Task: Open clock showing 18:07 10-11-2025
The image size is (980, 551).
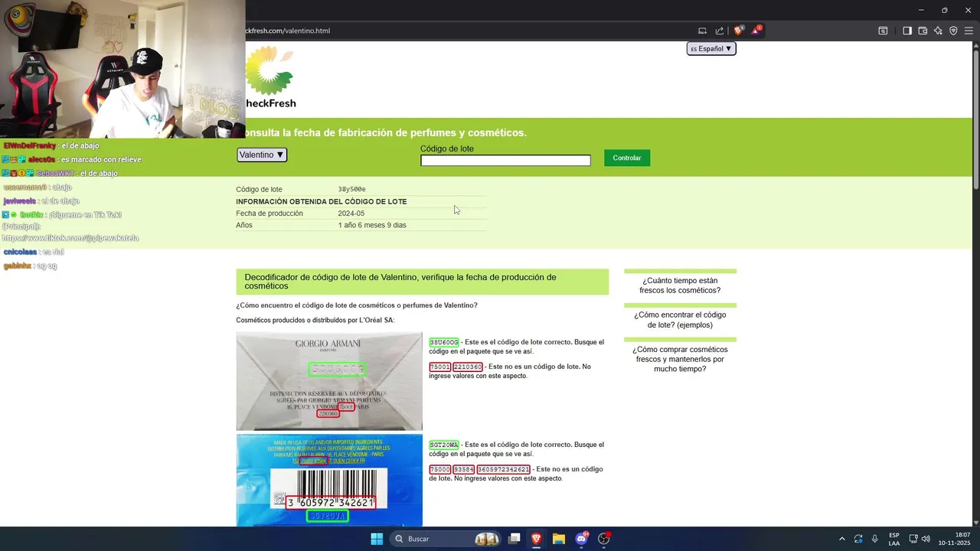Action: (x=954, y=539)
